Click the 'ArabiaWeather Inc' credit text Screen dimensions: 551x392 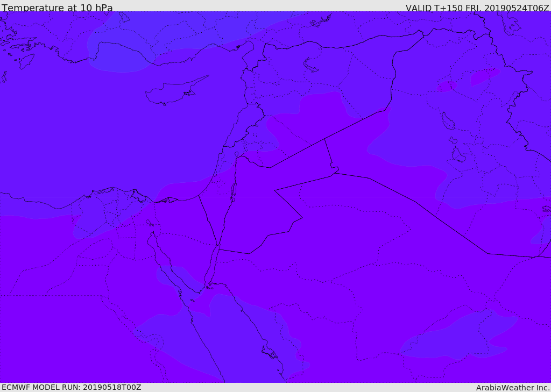coord(513,388)
